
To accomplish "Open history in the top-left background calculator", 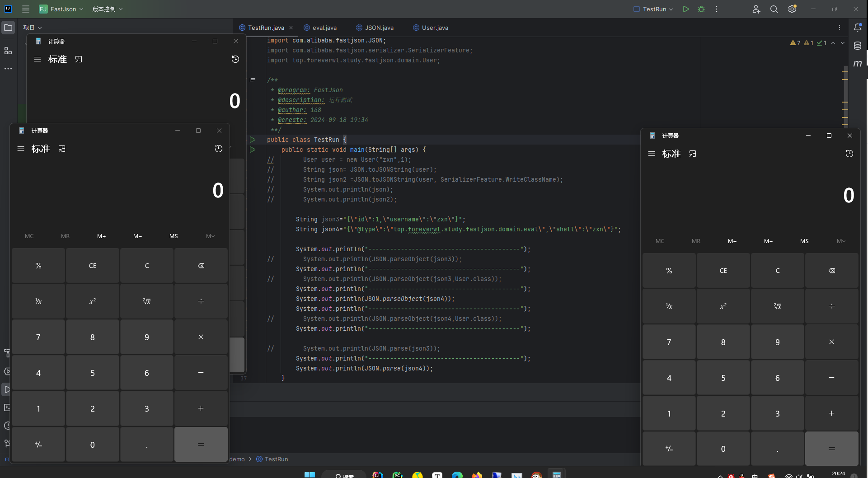I will 235,59.
